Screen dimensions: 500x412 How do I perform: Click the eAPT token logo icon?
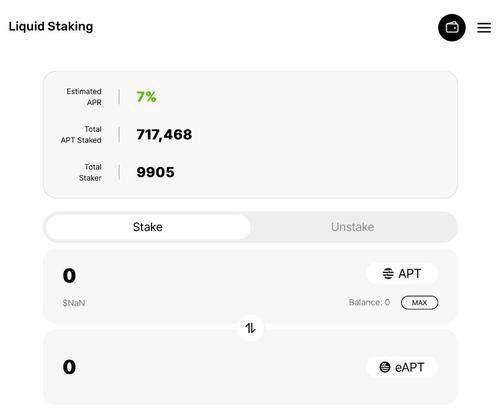385,367
